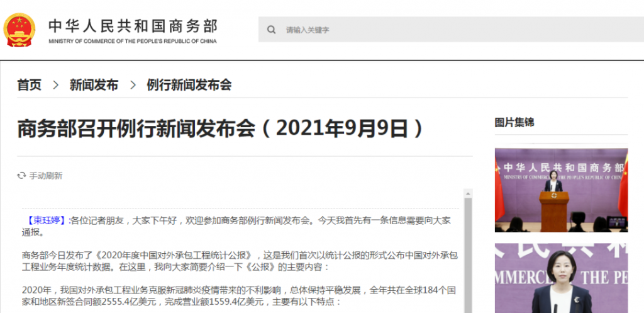The image size is (644, 313).
Task: Open the 新闻发布 breadcrumb link
Action: point(94,85)
